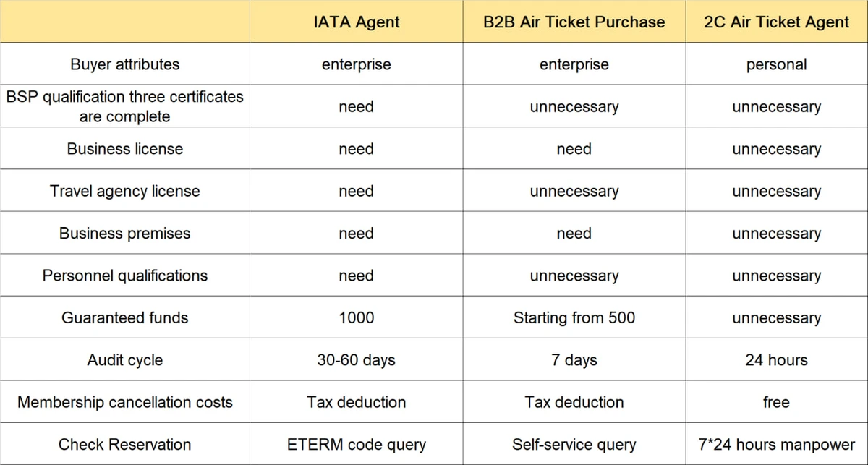Image resolution: width=868 pixels, height=465 pixels.
Task: Click the Self-service query cell
Action: (574, 445)
